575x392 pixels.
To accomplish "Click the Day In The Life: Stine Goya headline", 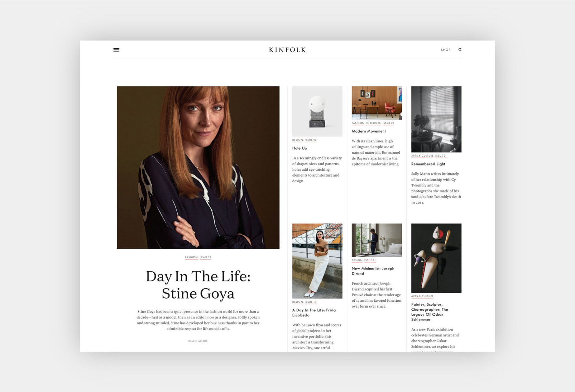I will pos(198,285).
